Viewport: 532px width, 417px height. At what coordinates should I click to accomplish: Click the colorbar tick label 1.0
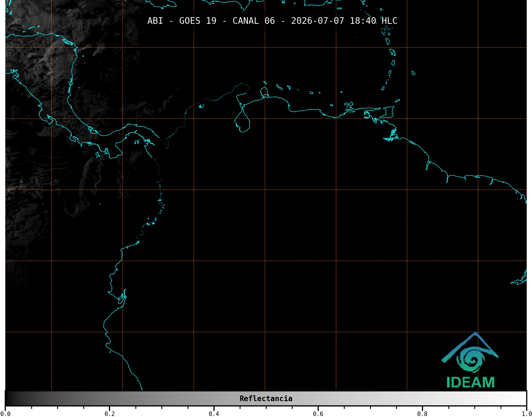pos(526,414)
